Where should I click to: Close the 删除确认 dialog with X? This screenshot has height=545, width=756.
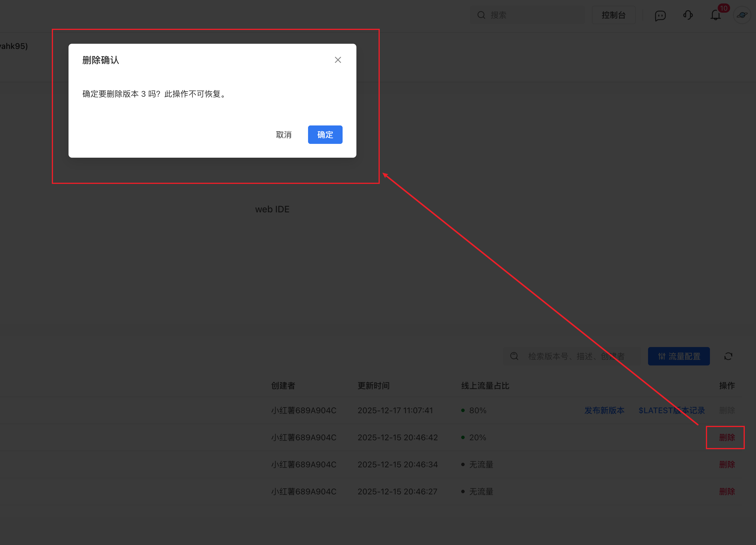click(338, 60)
